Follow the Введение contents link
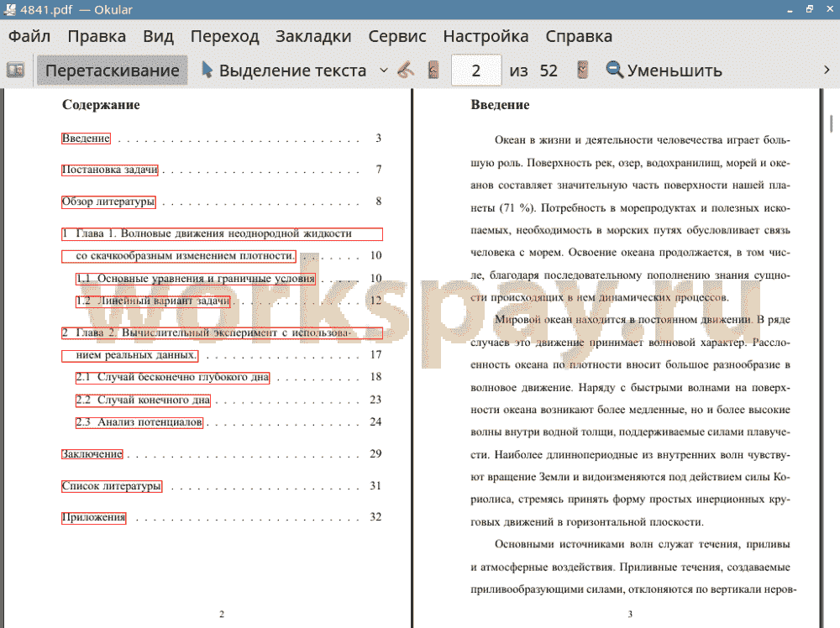Screen dimensions: 840x628 [86, 139]
